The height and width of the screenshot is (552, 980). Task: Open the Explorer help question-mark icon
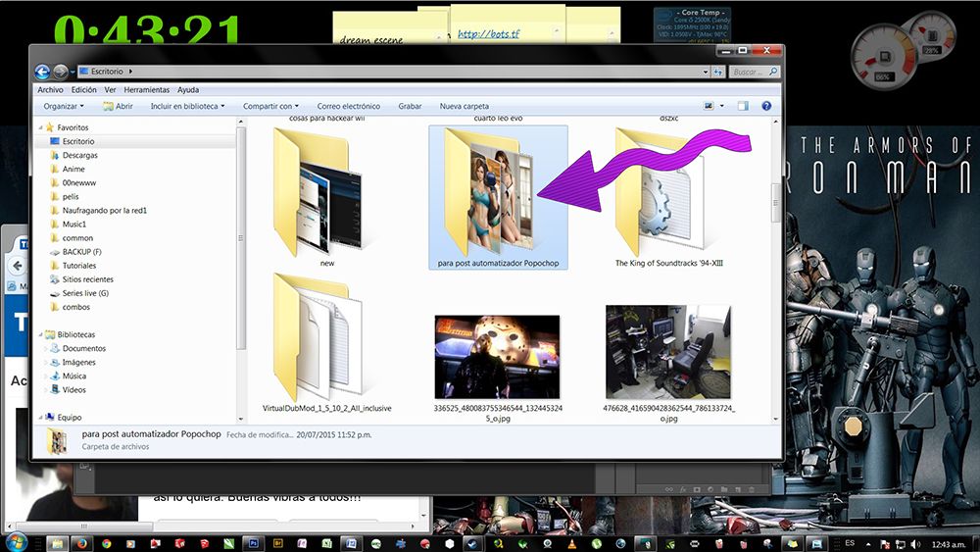pos(766,106)
